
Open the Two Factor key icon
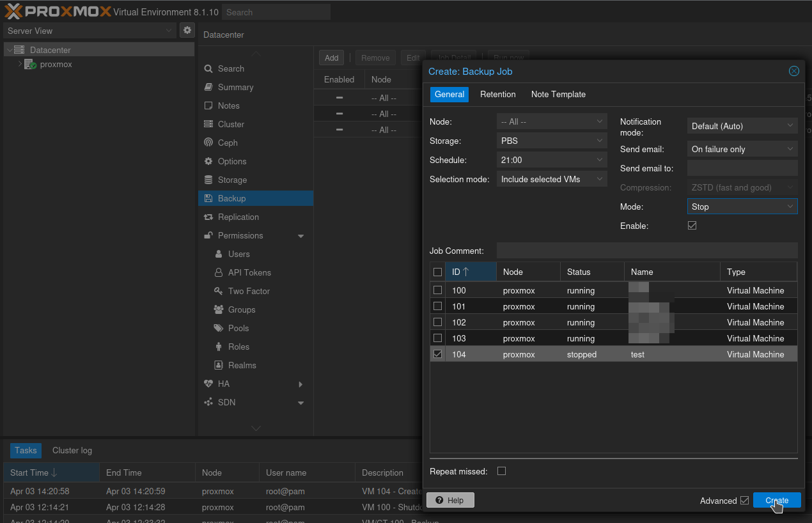[219, 291]
